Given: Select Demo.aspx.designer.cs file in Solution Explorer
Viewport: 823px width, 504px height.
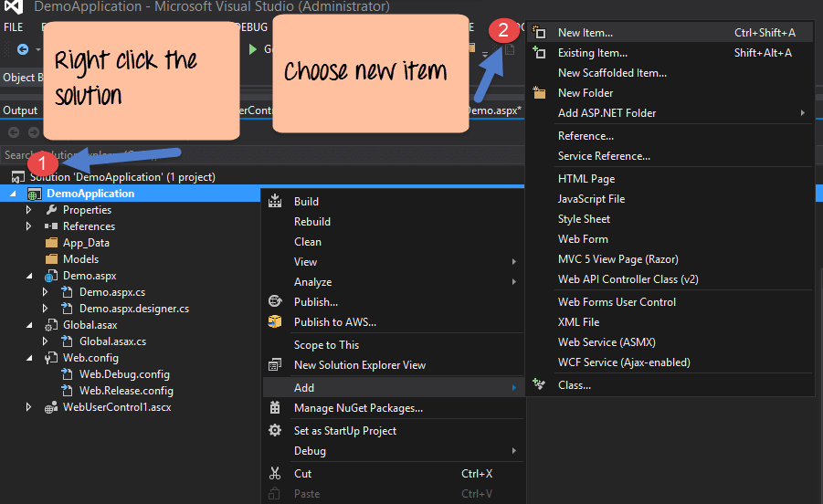Looking at the screenshot, I should tap(133, 309).
